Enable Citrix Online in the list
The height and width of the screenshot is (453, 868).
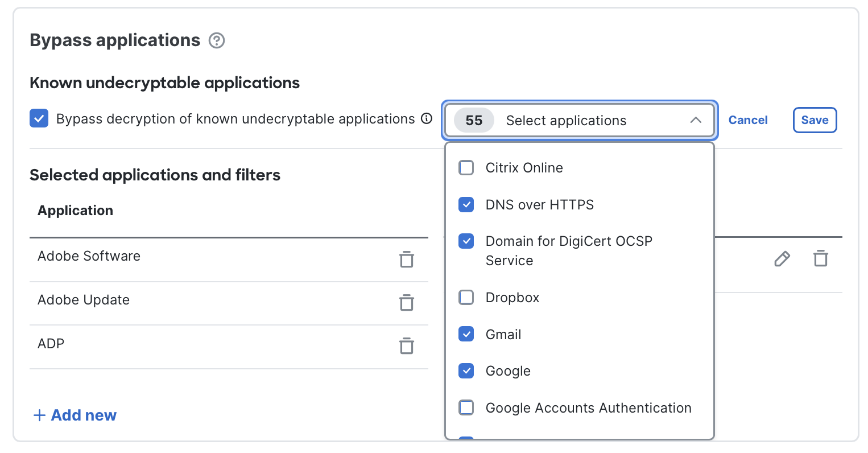pos(466,167)
